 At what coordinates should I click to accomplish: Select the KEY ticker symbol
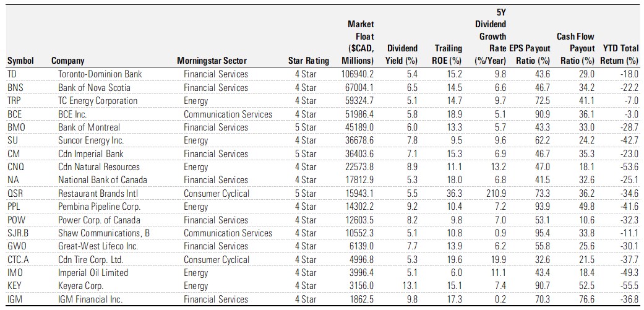[15, 286]
